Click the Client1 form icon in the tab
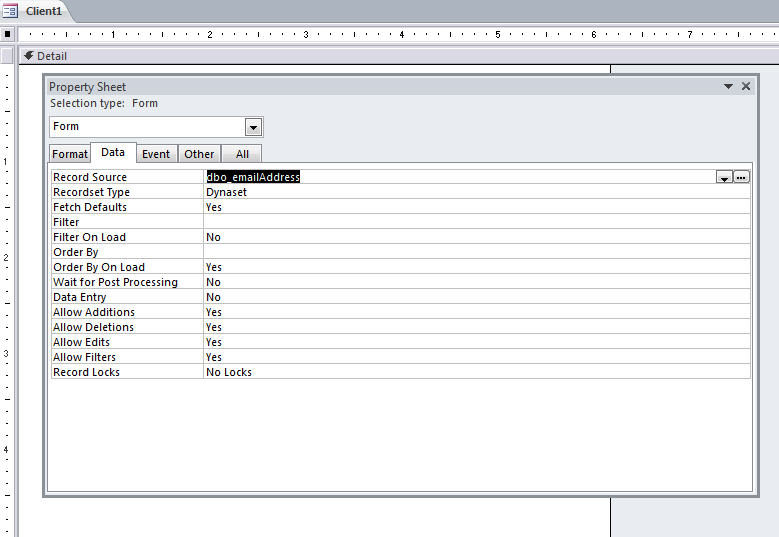This screenshot has height=537, width=779. (10, 11)
